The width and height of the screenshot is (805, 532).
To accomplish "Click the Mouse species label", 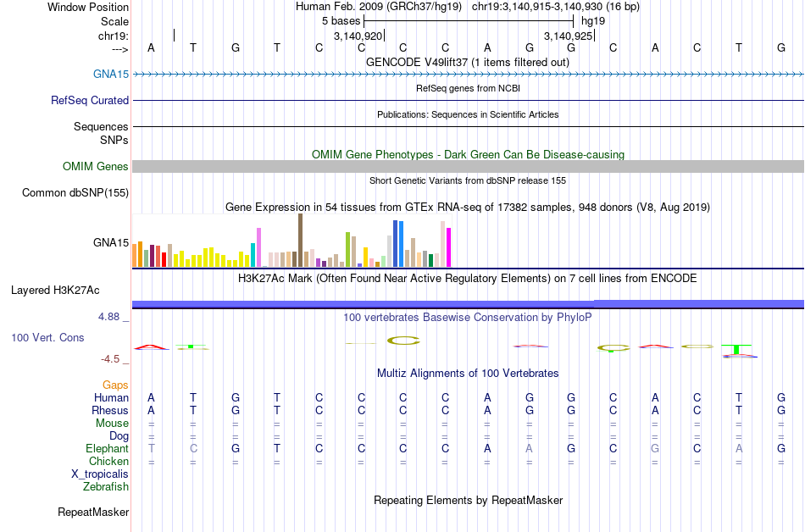I will click(x=112, y=424).
